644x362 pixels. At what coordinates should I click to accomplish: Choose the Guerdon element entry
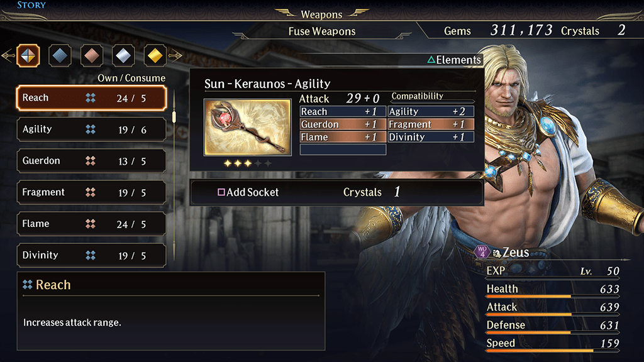pyautogui.click(x=91, y=161)
